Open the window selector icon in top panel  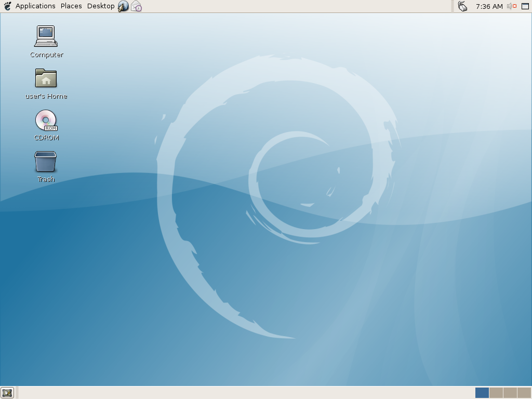coord(525,6)
